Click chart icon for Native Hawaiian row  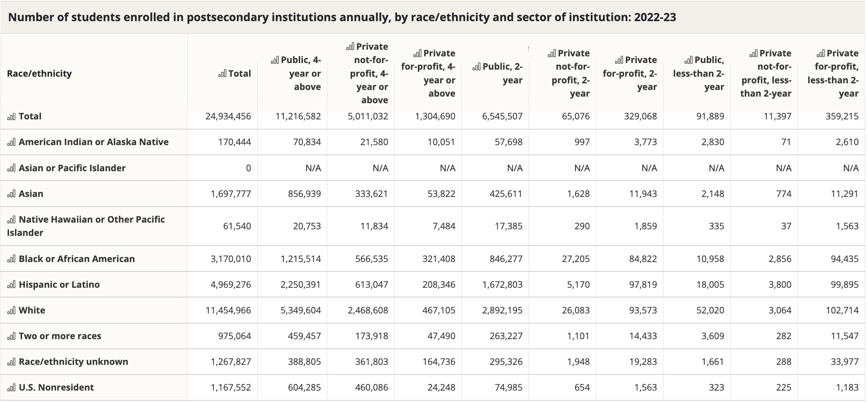pyautogui.click(x=11, y=220)
